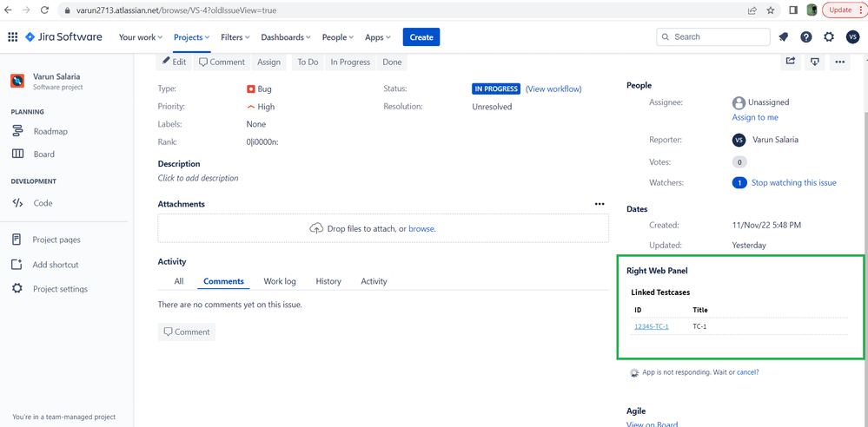
Task: Click the browser share page icon
Action: (x=752, y=10)
